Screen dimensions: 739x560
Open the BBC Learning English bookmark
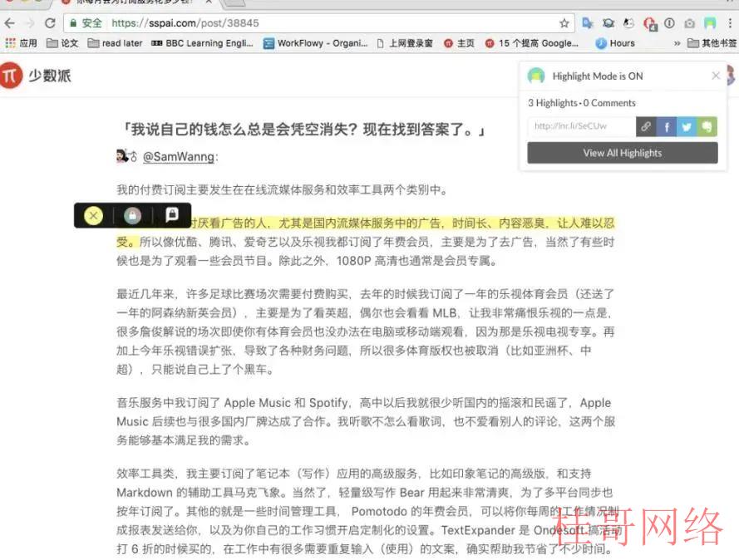click(202, 43)
